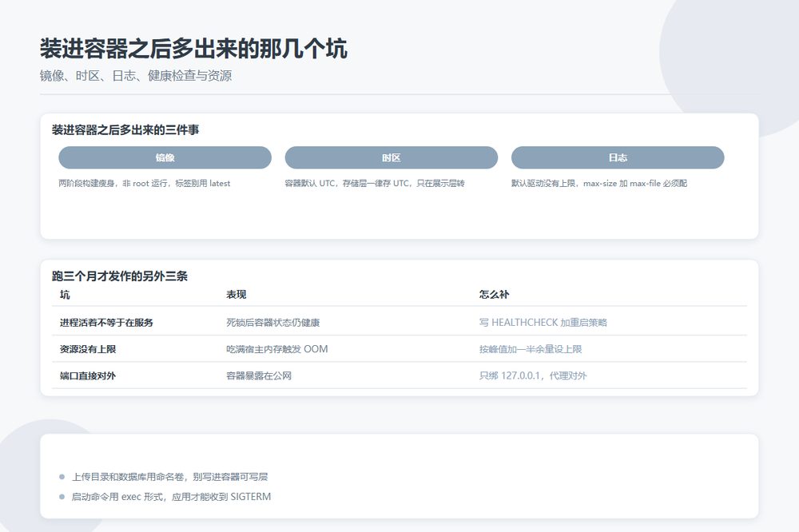
Task: Select cell 按峰值加一半余量设上限
Action: pyautogui.click(x=531, y=349)
